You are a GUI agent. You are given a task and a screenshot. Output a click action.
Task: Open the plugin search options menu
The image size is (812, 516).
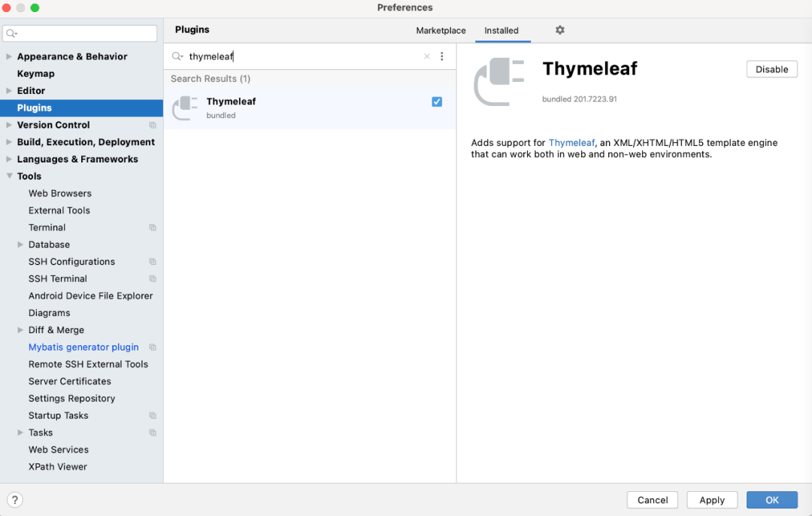pyautogui.click(x=442, y=56)
